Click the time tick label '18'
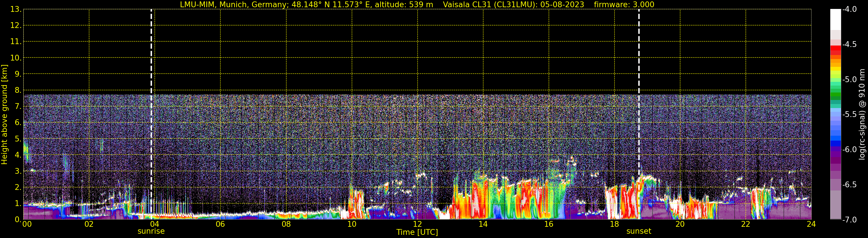Viewport: 868px width, 238px height. pyautogui.click(x=614, y=224)
